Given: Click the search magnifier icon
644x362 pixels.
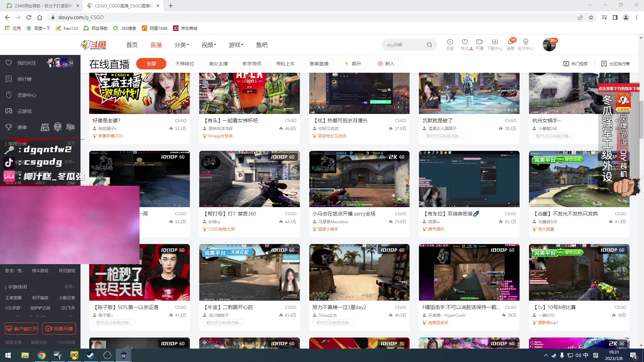Looking at the screenshot, I should (429, 45).
